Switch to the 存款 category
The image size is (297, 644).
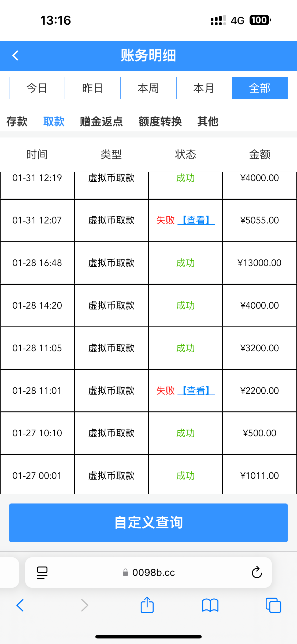tap(17, 122)
